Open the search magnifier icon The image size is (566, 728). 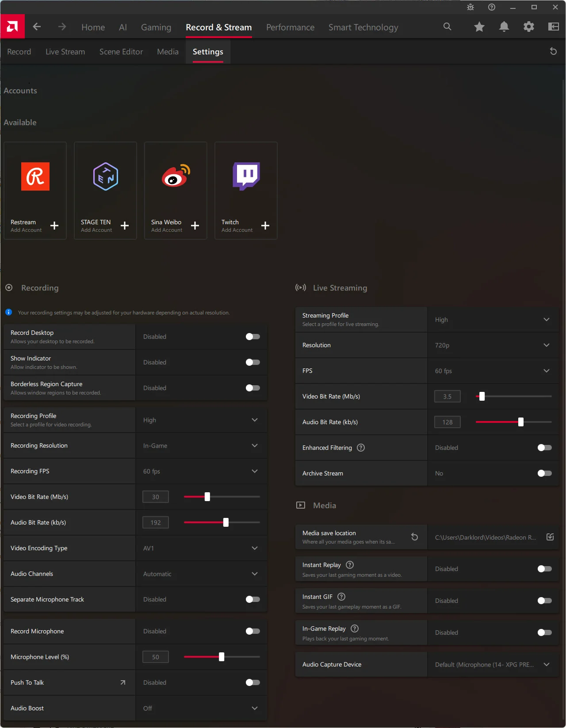click(447, 27)
